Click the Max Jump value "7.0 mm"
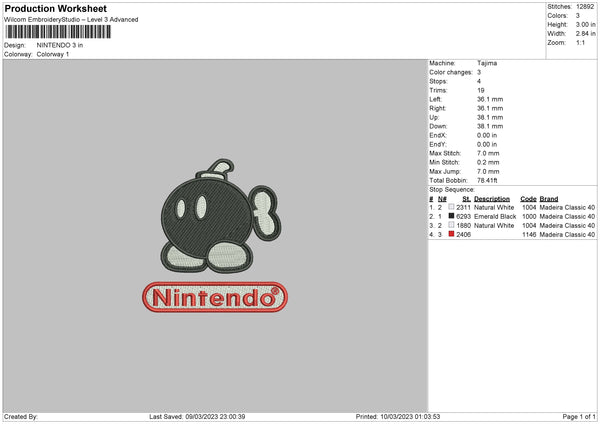This screenshot has height=424, width=600. point(488,171)
